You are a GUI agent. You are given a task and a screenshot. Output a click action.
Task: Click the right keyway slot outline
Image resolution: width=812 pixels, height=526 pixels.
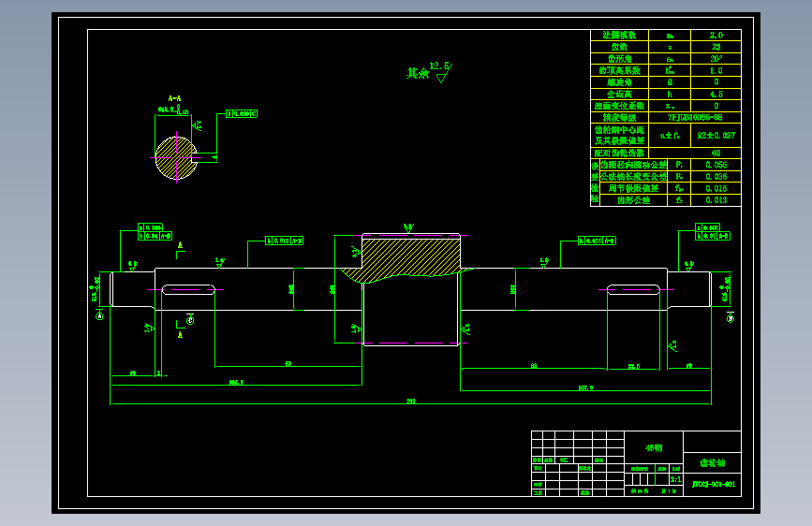(x=633, y=289)
